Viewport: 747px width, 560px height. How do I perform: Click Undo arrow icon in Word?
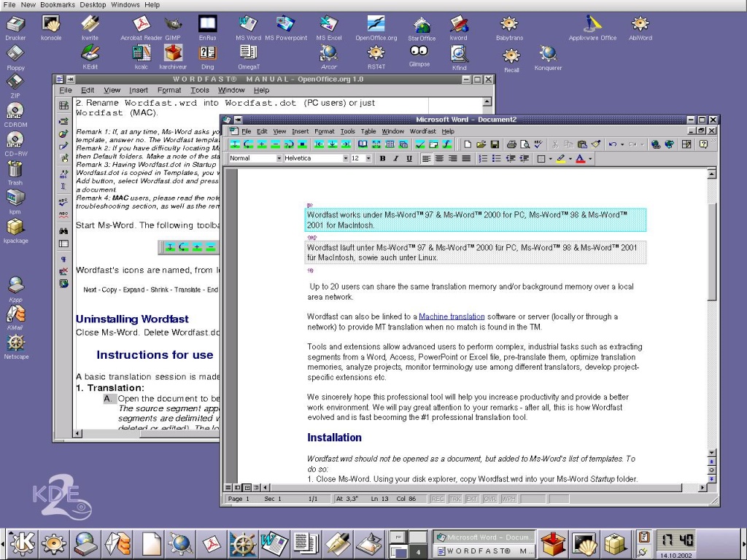pyautogui.click(x=613, y=144)
